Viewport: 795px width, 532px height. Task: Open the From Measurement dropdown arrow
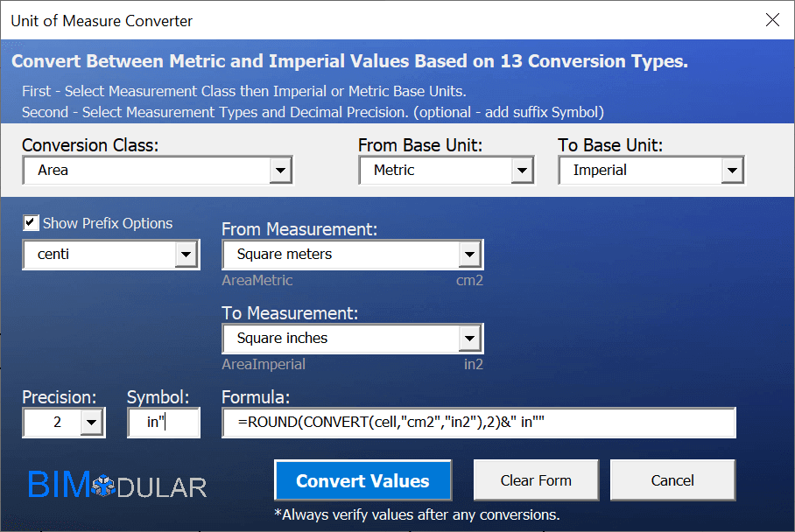pos(470,255)
